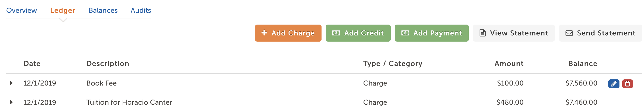Click the blue pencil edit icon
This screenshot has height=112, width=644.
[x=614, y=84]
